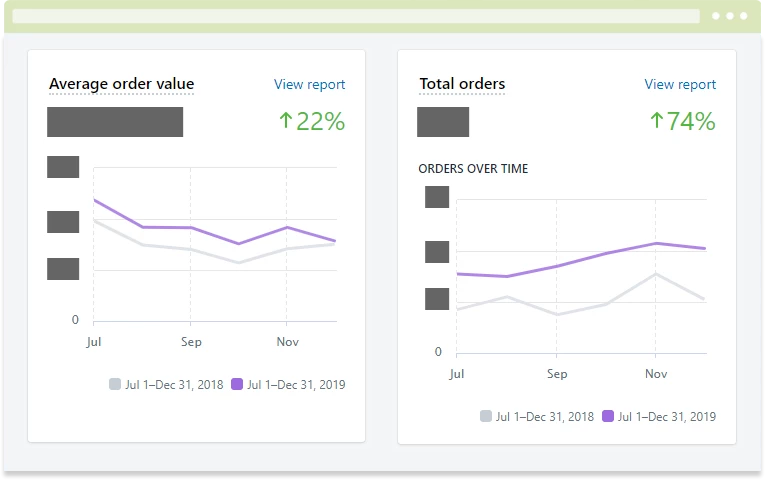Click the green up arrow beside 74%
Viewport: 765px width, 480px height.
point(657,120)
